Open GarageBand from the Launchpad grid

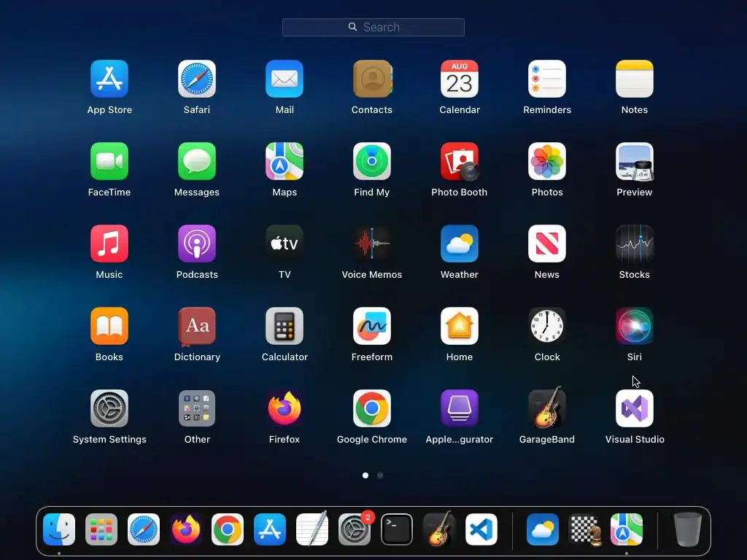547,407
